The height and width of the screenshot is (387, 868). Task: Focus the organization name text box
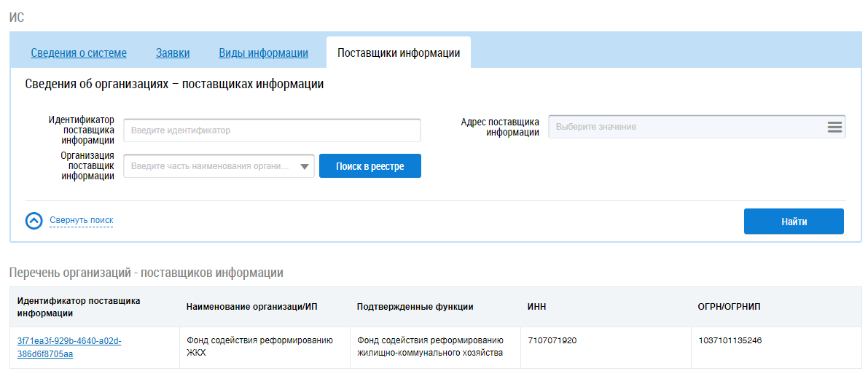tap(210, 167)
